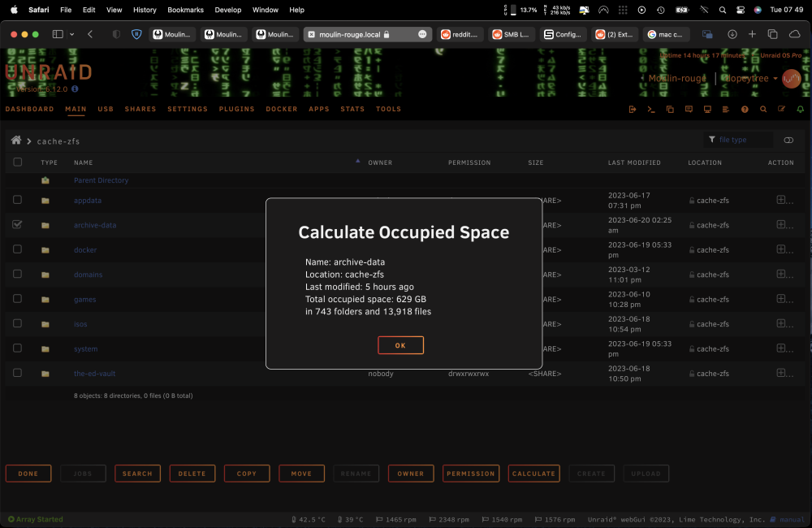Go to root via home icon
The width and height of the screenshot is (812, 528).
coord(16,140)
